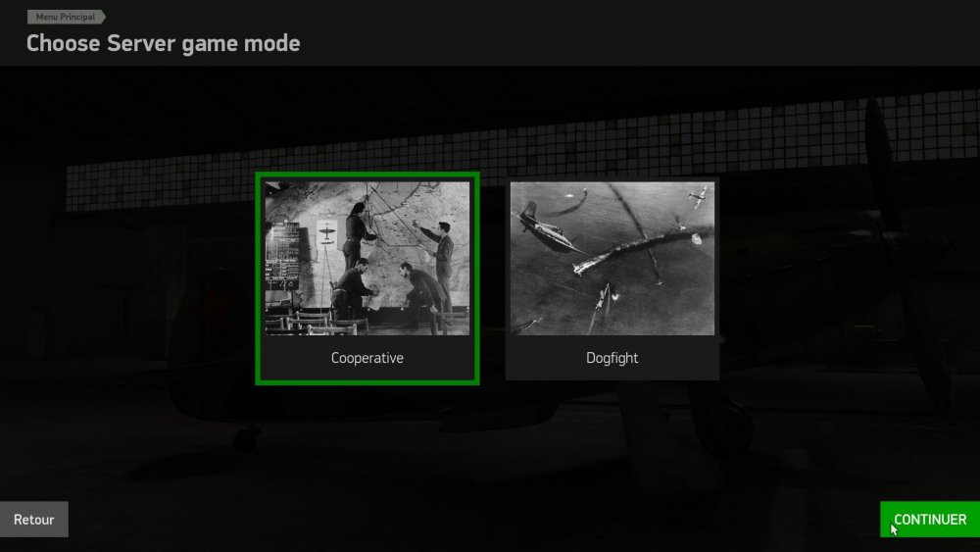
Task: Click the arrow tip of Menu Principal tag
Action: pos(102,17)
